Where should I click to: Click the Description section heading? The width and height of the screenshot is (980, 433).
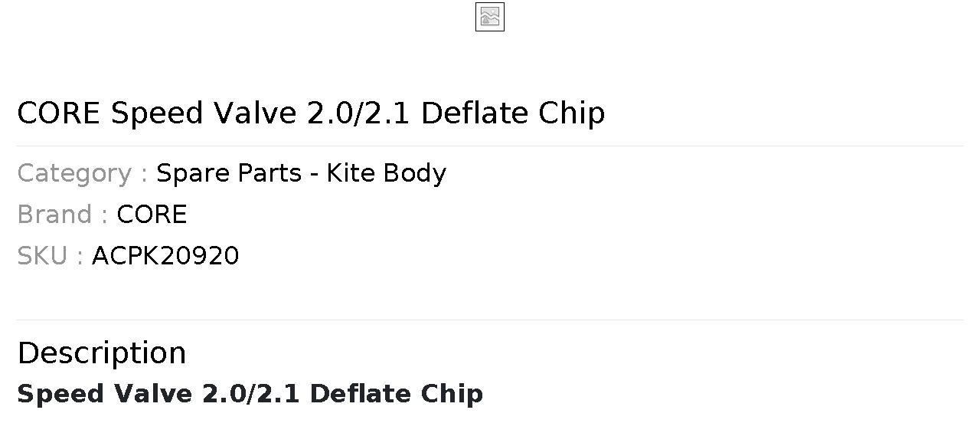tap(102, 353)
